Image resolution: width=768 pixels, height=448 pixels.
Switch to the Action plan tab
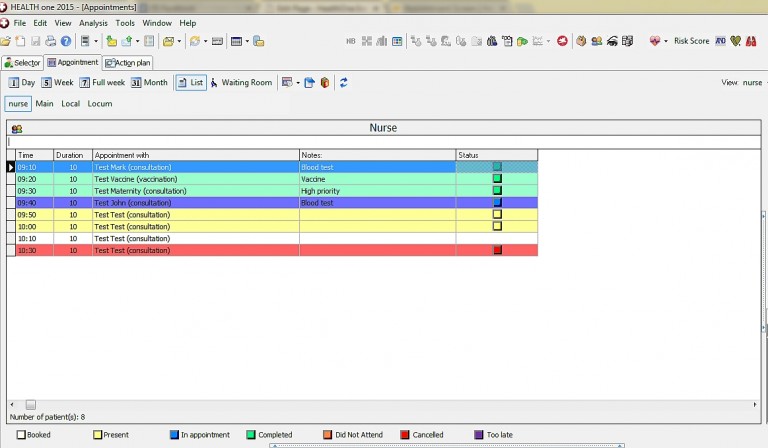(128, 63)
